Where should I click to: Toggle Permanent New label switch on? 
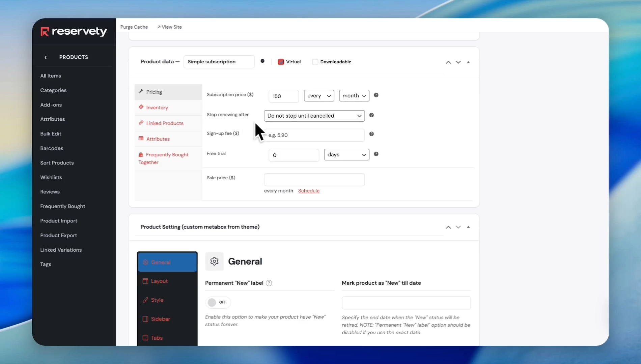click(218, 302)
